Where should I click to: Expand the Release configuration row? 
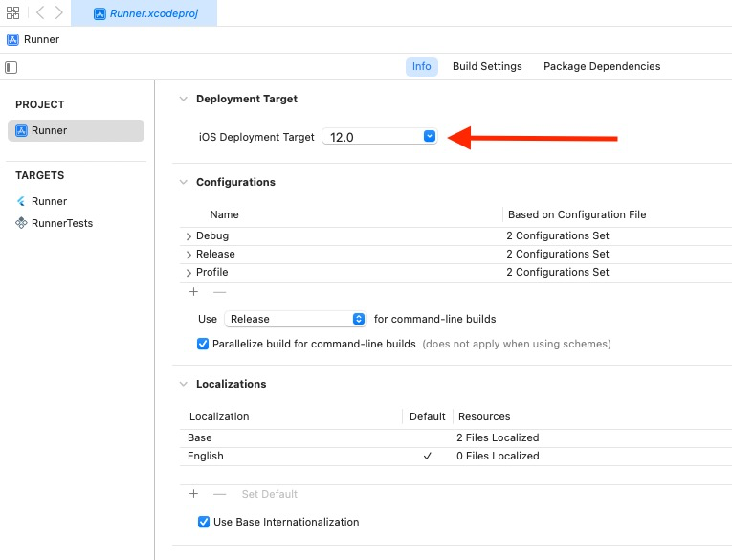tap(189, 255)
